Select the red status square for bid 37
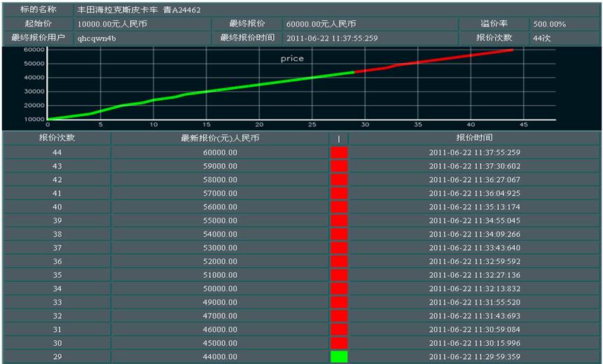This screenshot has width=603, height=364. (338, 248)
